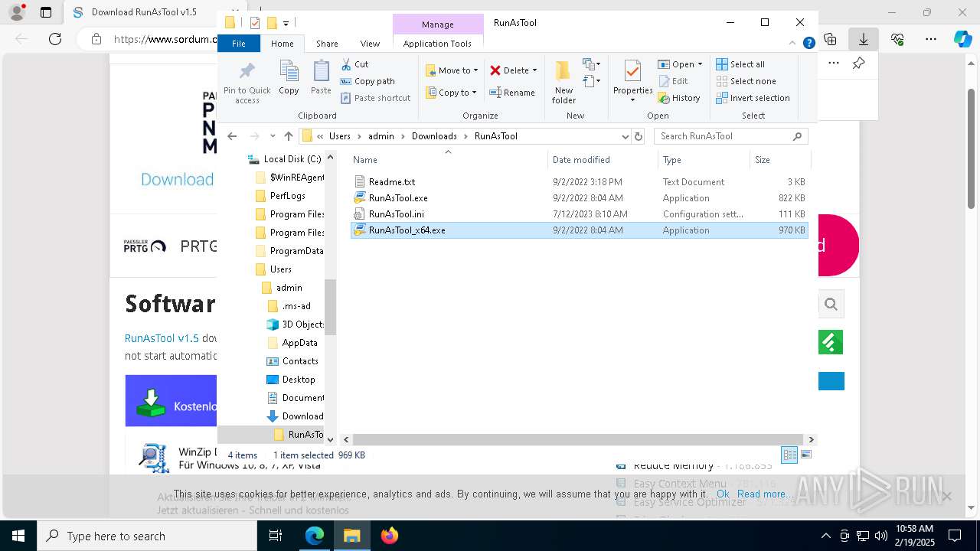Open Firefox from the taskbar
This screenshot has width=980, height=551.
(390, 536)
